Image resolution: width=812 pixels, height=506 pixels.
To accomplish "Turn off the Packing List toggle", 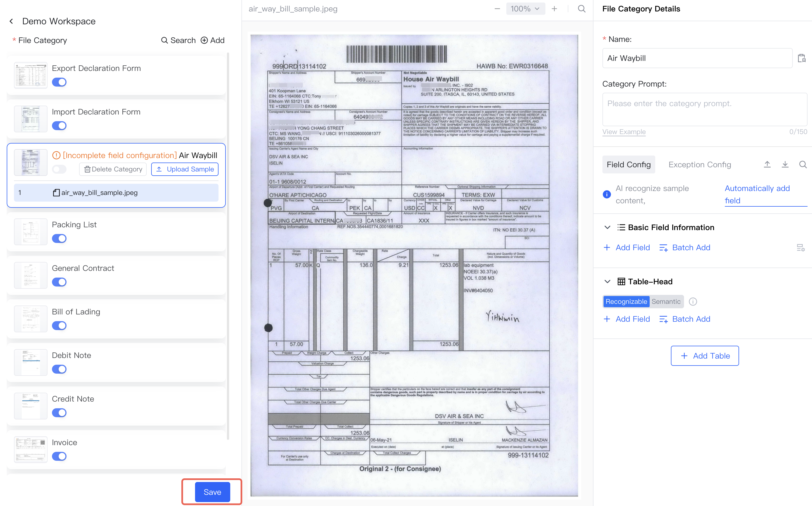I will pyautogui.click(x=59, y=238).
